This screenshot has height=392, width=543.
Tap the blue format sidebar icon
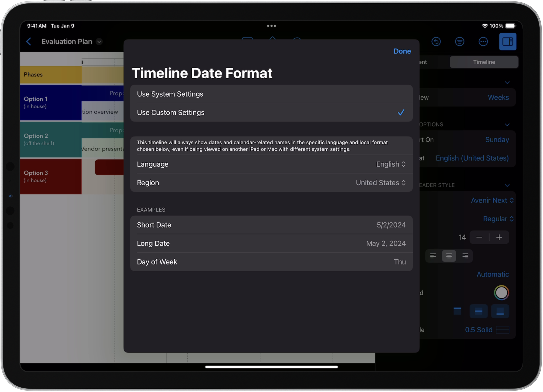pos(508,42)
